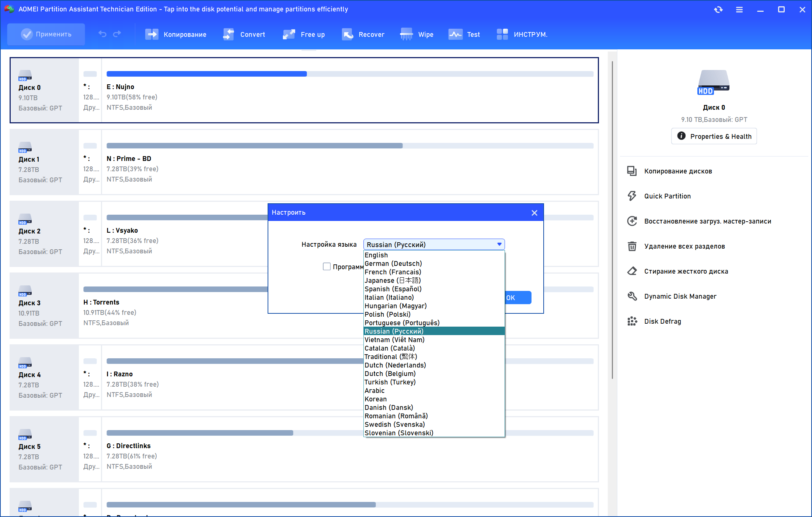This screenshot has height=517, width=812.
Task: Open the Test tool
Action: coord(464,34)
